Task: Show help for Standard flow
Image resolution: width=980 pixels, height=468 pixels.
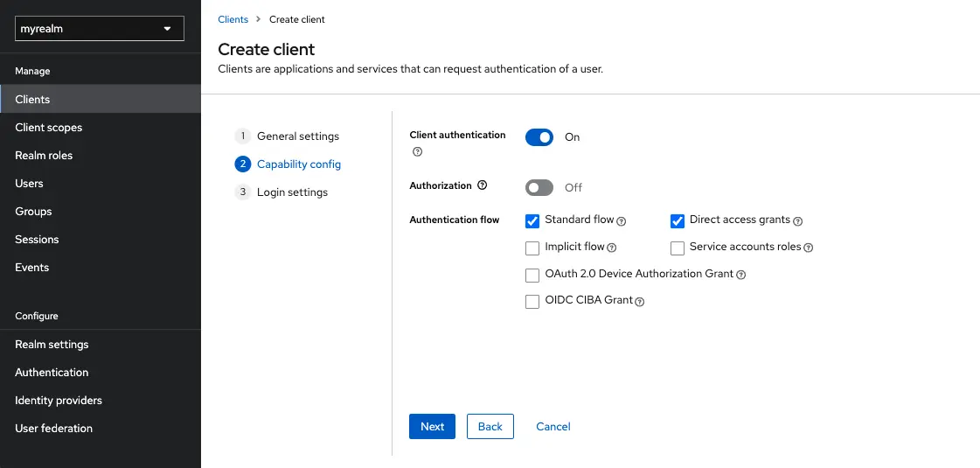Action: point(622,220)
